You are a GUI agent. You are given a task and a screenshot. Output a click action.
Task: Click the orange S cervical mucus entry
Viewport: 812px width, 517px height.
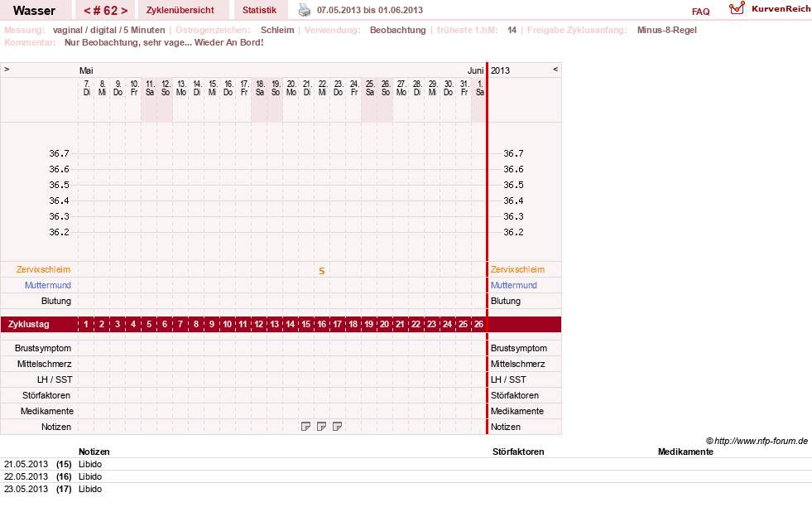coord(322,271)
